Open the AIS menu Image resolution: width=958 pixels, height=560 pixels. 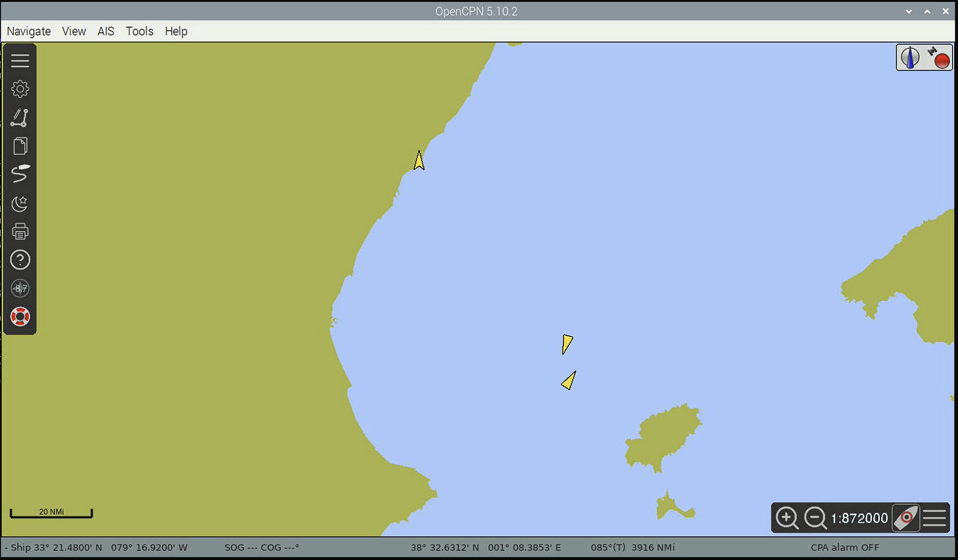coord(105,31)
